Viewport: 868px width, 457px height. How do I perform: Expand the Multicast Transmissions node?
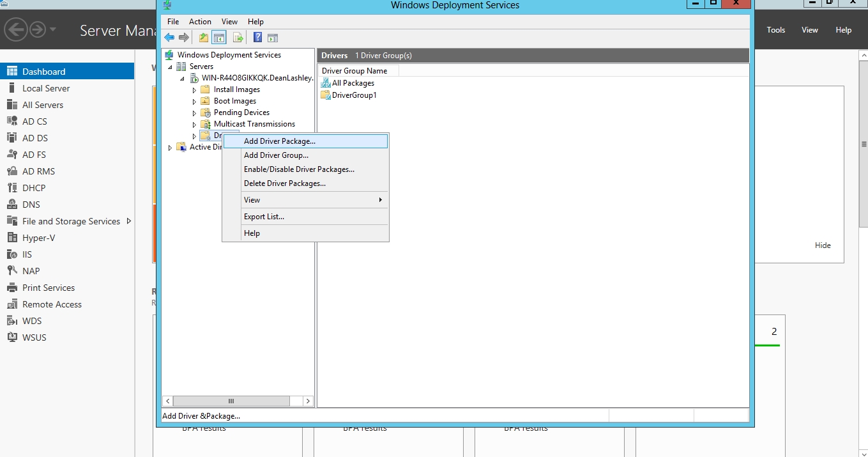coord(194,125)
